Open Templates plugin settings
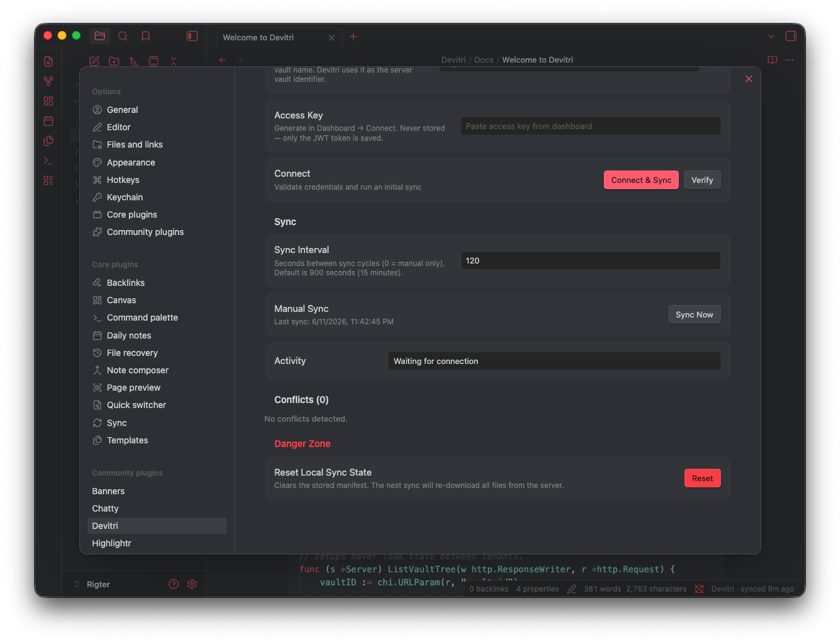 [157, 440]
